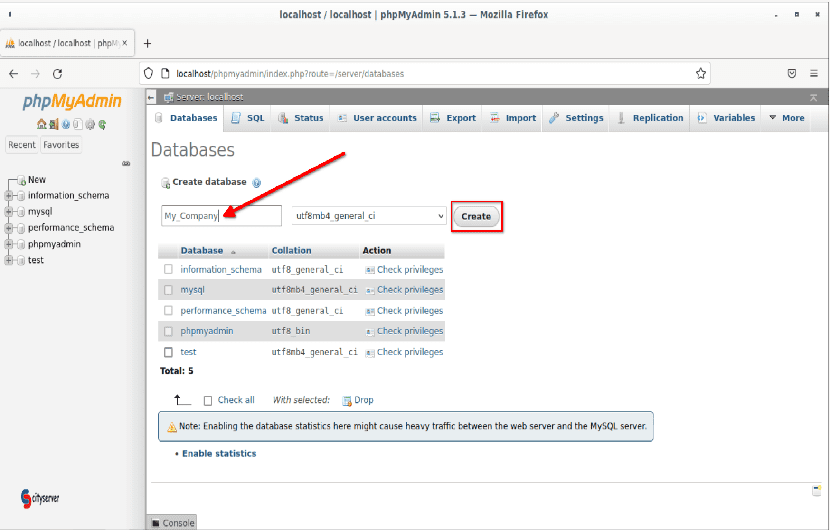This screenshot has height=530, width=830.
Task: Enable the Check all checkbox
Action: tap(208, 401)
